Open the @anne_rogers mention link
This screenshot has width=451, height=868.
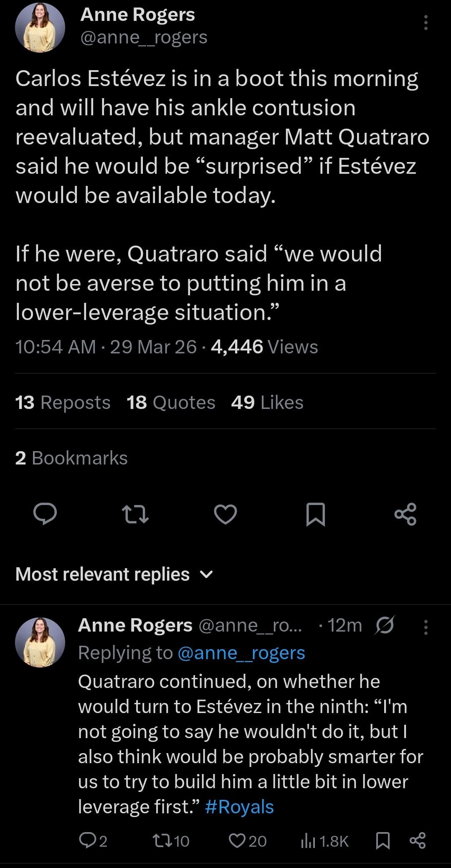point(241,652)
